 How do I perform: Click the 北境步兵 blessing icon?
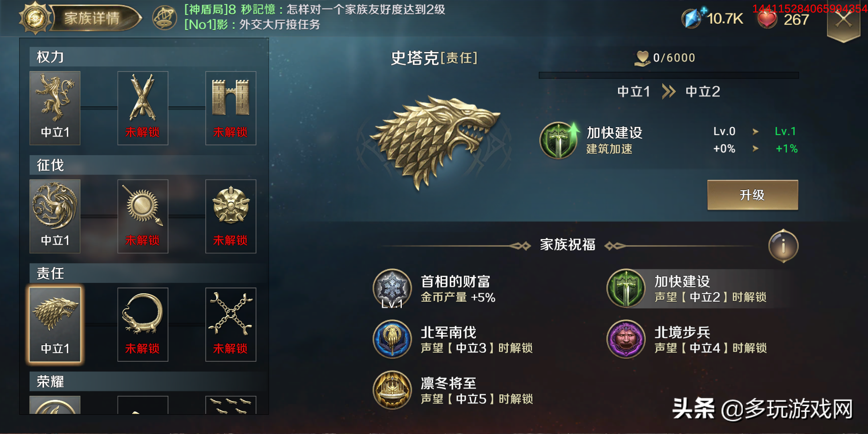click(626, 339)
